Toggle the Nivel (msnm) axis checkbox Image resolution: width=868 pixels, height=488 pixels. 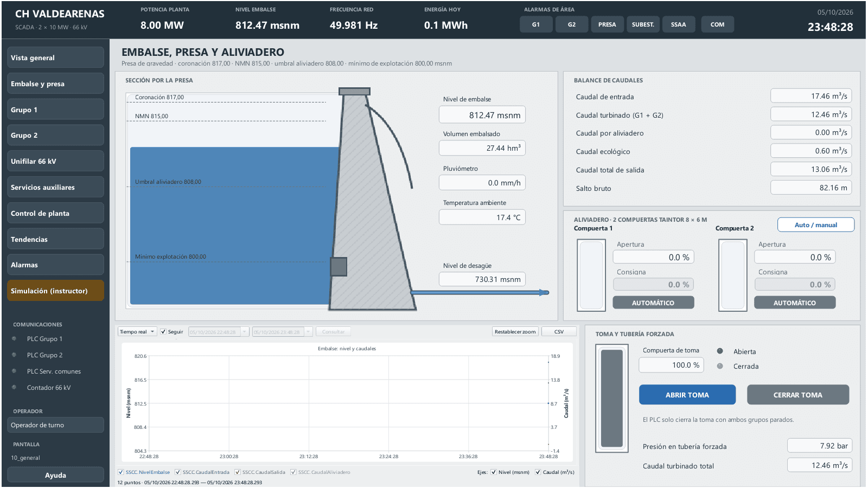[494, 472]
